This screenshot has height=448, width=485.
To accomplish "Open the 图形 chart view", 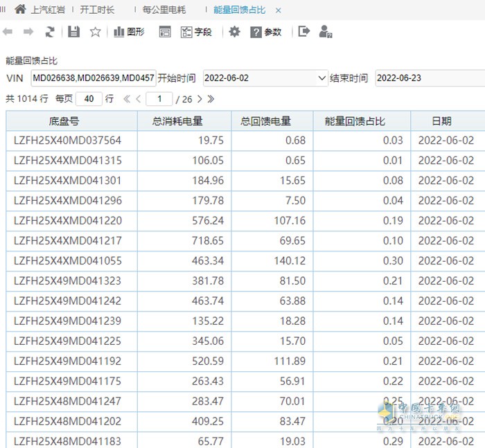I will (x=129, y=32).
